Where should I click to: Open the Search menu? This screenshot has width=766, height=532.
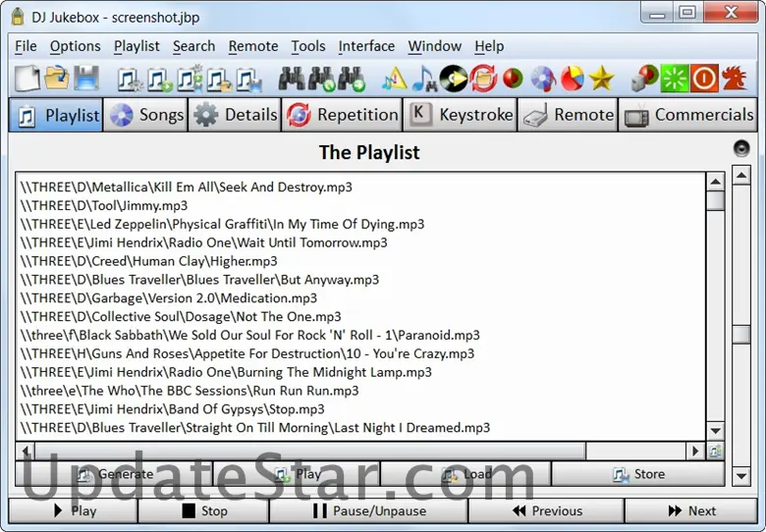click(x=193, y=46)
